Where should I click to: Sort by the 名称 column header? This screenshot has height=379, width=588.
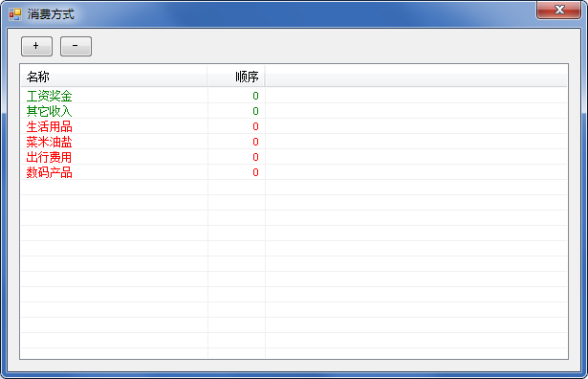114,77
